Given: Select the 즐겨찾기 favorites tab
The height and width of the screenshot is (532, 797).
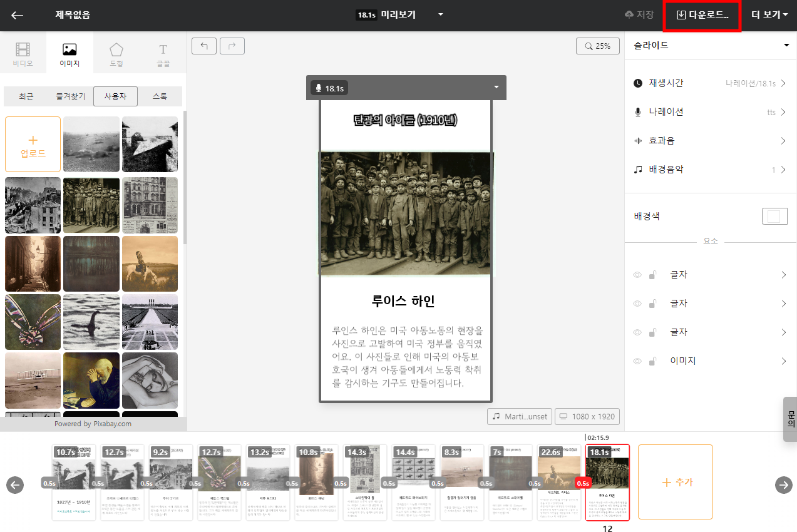Looking at the screenshot, I should [x=71, y=96].
